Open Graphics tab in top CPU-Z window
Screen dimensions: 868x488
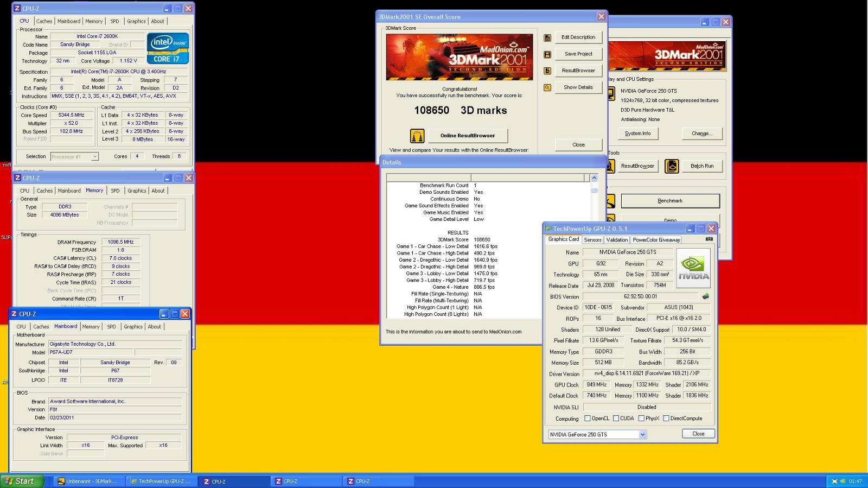(136, 21)
